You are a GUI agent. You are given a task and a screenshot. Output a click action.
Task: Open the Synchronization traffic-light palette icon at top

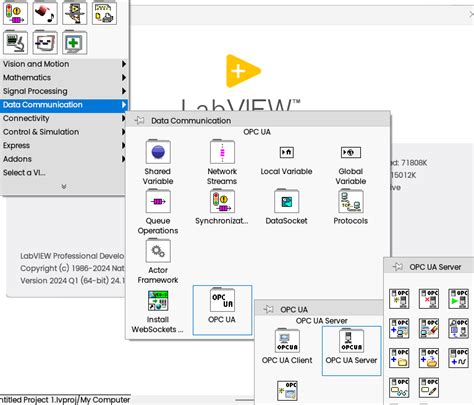click(15, 13)
